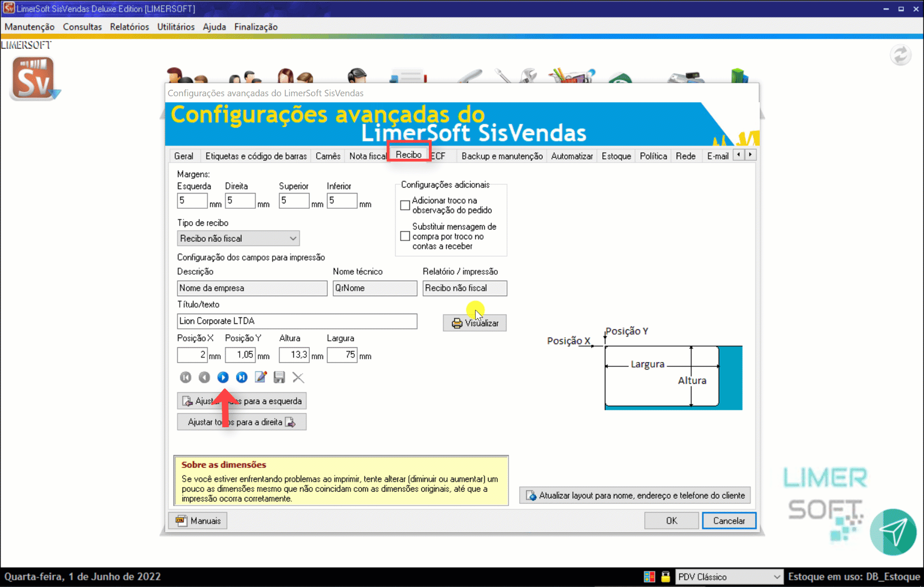Open the 'Tipo de recibo' dropdown
The image size is (924, 587).
238,238
